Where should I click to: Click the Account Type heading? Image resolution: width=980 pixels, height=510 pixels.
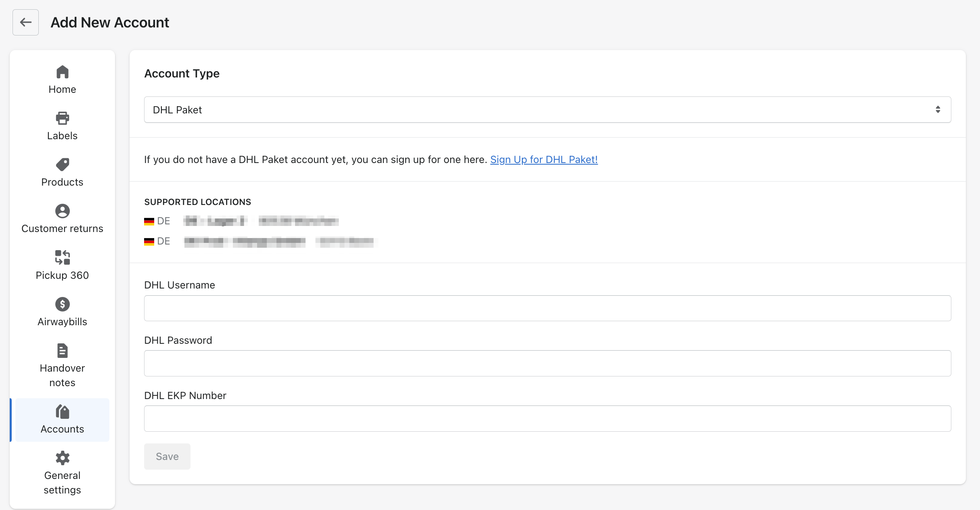[x=182, y=73]
